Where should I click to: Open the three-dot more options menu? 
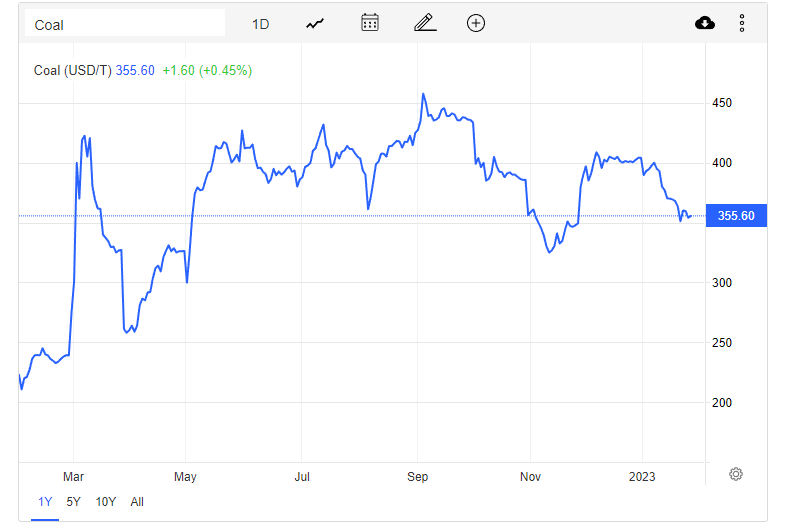(742, 23)
